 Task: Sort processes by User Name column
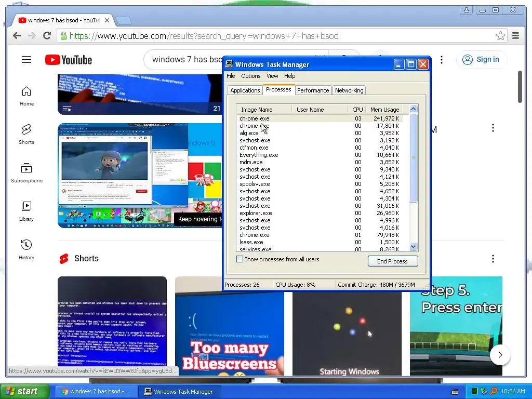click(x=320, y=110)
